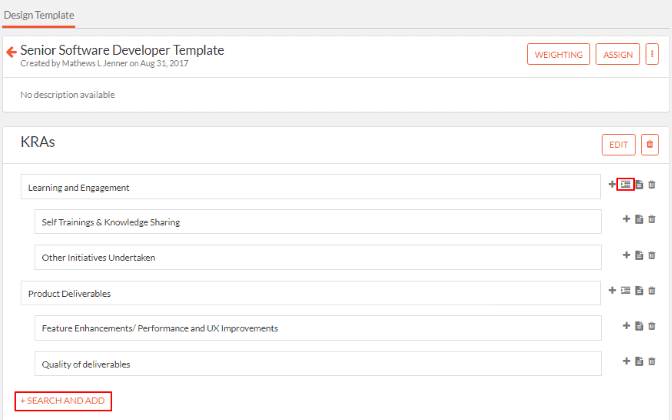Click the back arrow beside template title

[x=12, y=52]
